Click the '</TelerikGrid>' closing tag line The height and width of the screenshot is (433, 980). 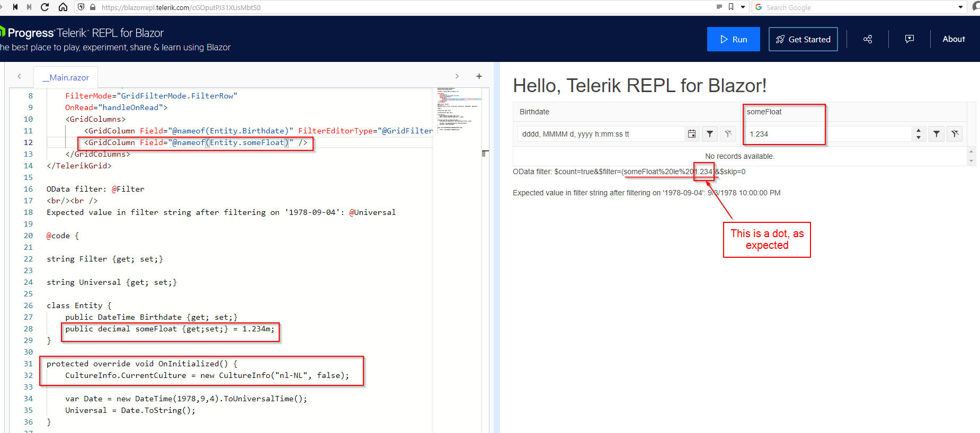pyautogui.click(x=79, y=166)
